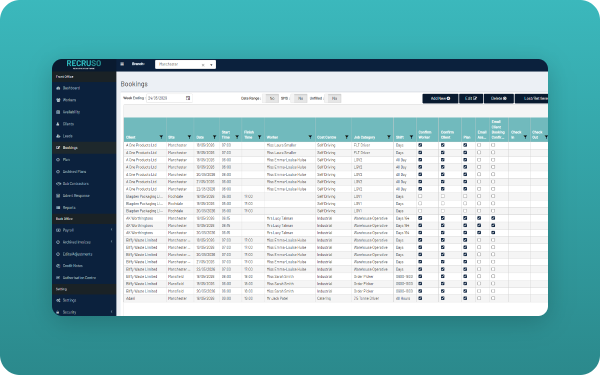
Task: Click the Workers icon in the sidebar
Action: 58,100
